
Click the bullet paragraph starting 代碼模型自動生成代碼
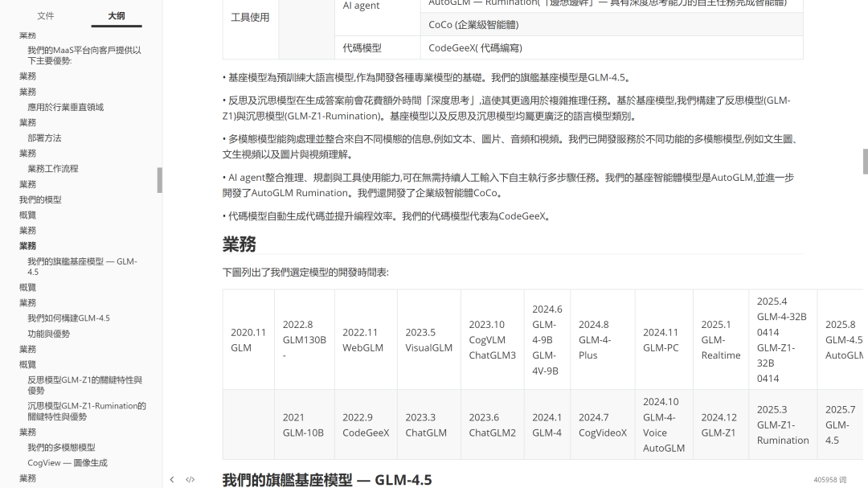387,216
